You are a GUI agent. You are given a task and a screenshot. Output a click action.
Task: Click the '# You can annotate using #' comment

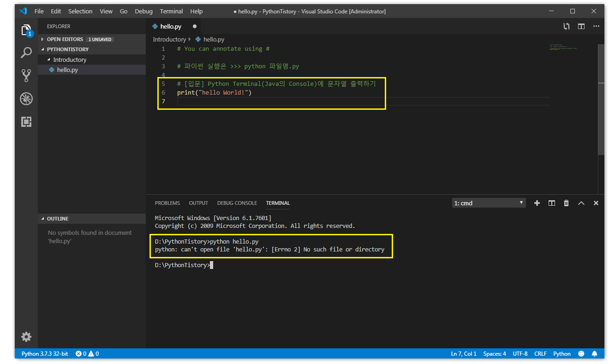pyautogui.click(x=223, y=48)
